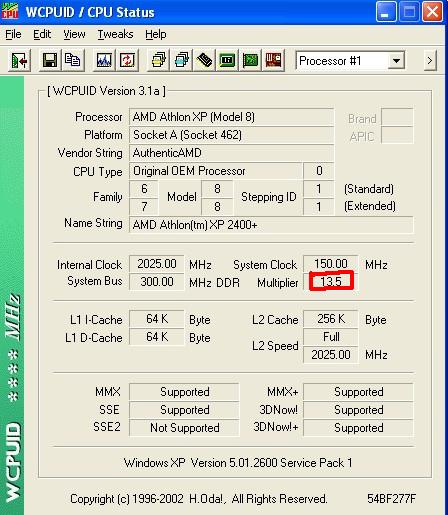Click the Copyright 1996-2002 H.Oda! text

coord(199,499)
